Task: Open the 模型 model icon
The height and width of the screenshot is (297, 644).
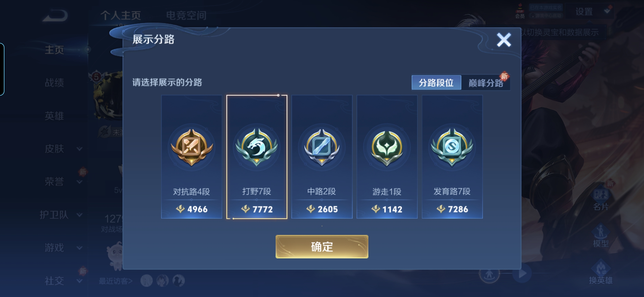Action: pyautogui.click(x=601, y=231)
